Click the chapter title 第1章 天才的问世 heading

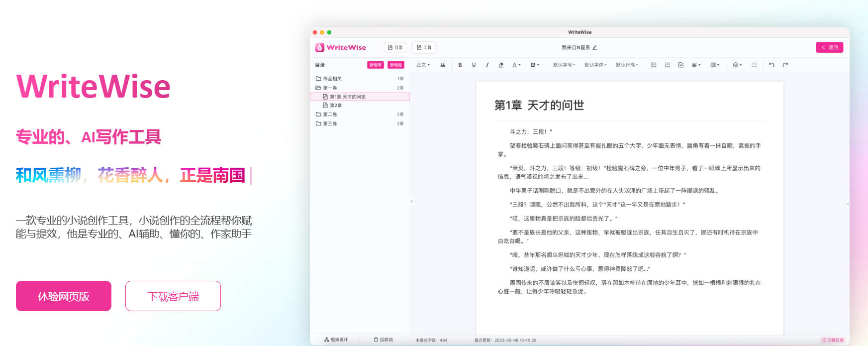pos(539,105)
